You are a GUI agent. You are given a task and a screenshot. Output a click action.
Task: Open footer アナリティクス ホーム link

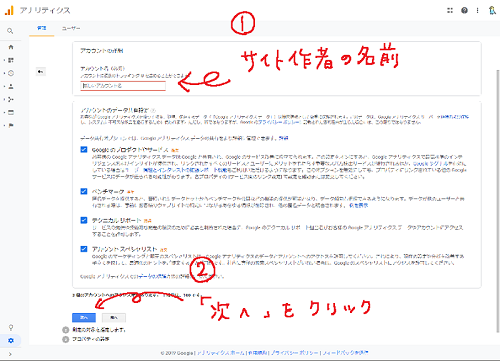click(x=221, y=353)
